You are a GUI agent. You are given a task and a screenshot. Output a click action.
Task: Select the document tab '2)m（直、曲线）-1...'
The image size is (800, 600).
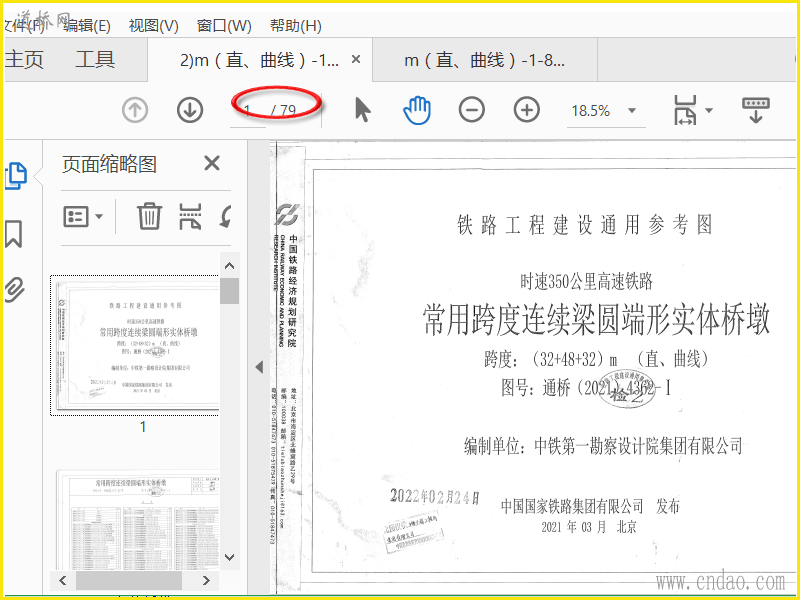tap(259, 60)
